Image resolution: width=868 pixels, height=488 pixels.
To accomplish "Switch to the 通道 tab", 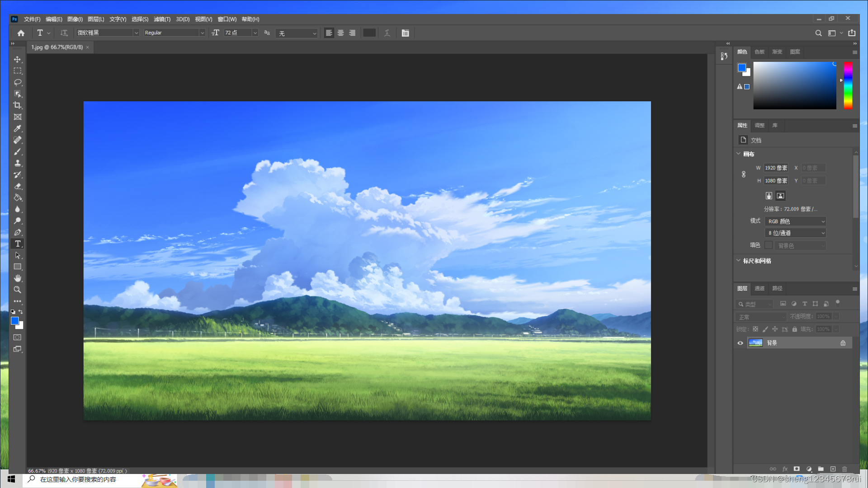I will [759, 288].
